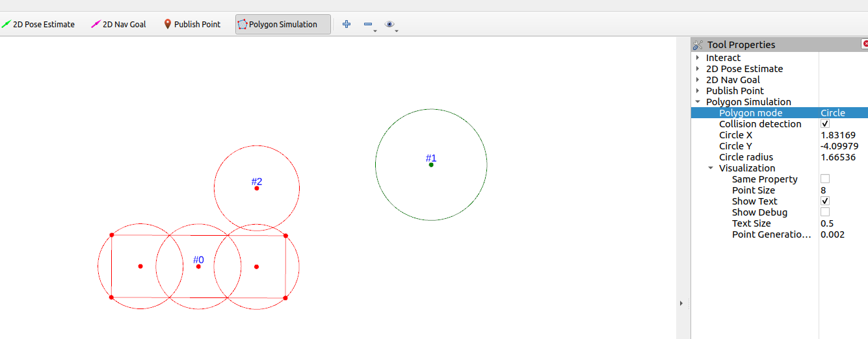Click the green center point of circle #1
This screenshot has width=868, height=339.
click(x=431, y=165)
